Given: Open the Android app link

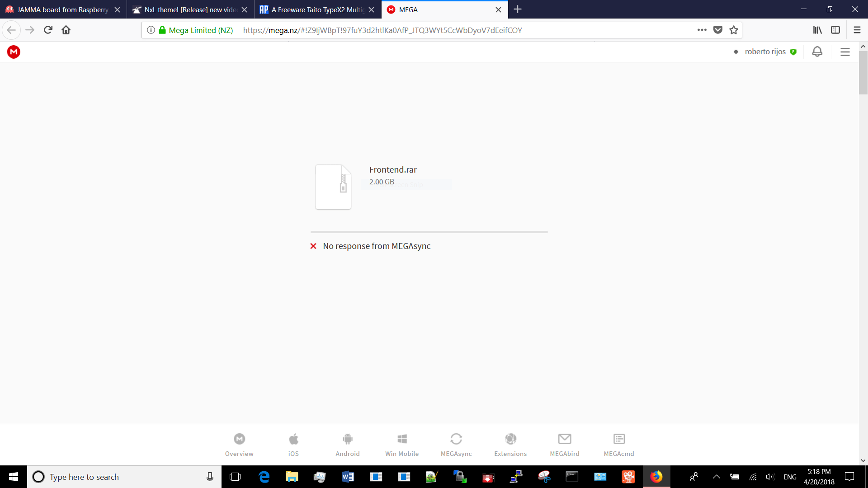Looking at the screenshot, I should pos(348,445).
